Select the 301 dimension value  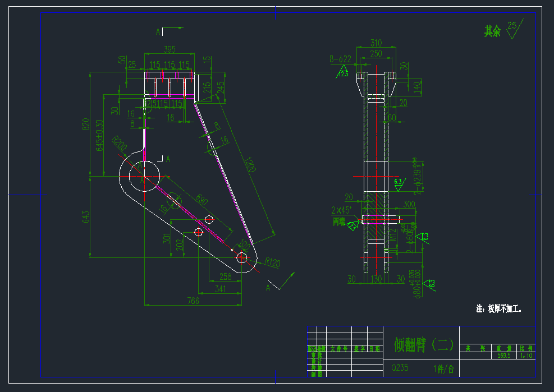[x=167, y=238]
